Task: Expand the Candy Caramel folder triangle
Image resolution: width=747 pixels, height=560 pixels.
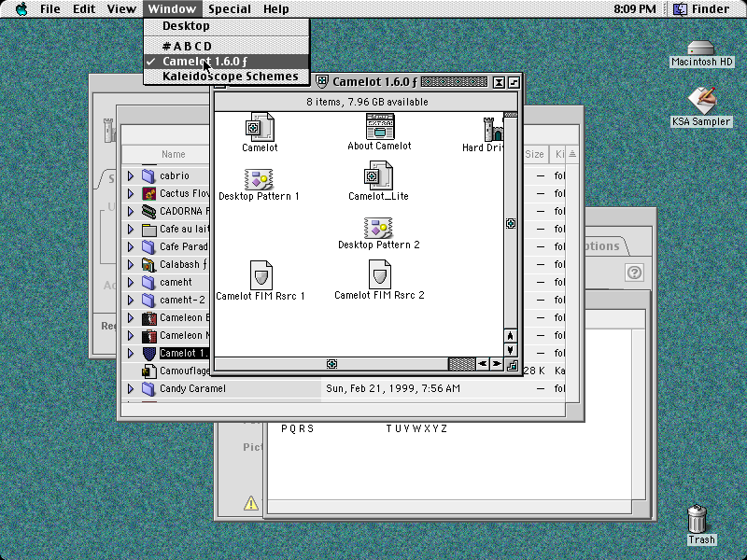Action: point(131,388)
